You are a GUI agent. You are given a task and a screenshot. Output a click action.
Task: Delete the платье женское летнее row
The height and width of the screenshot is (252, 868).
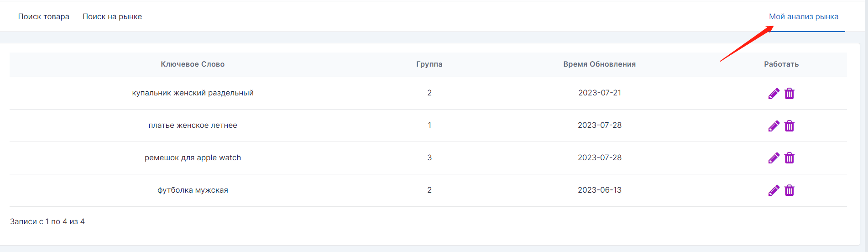point(789,126)
